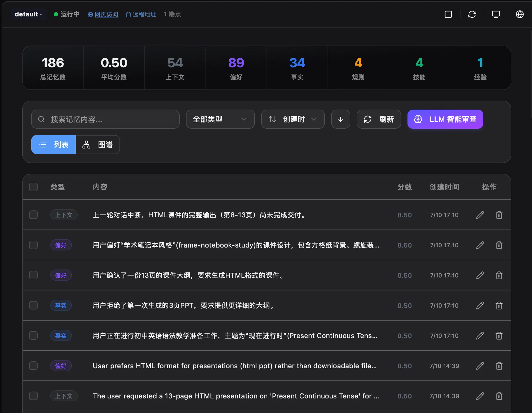Click the 1 端点 endpoint label
Image resolution: width=532 pixels, height=413 pixels.
(x=172, y=14)
